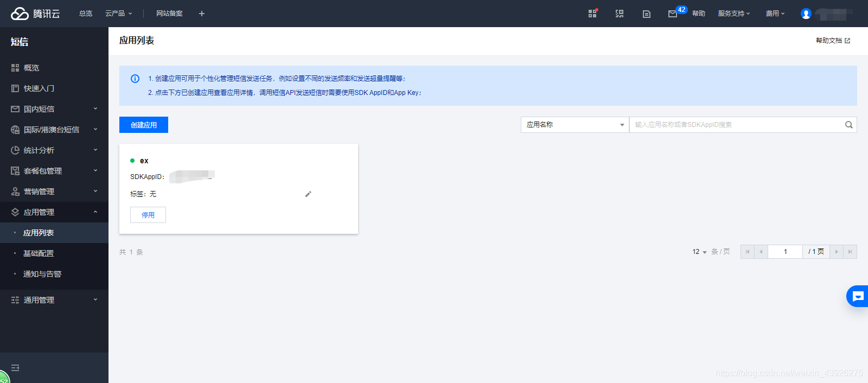Image resolution: width=868 pixels, height=383 pixels.
Task: Click the 通用管理 sliders icon
Action: pos(15,300)
